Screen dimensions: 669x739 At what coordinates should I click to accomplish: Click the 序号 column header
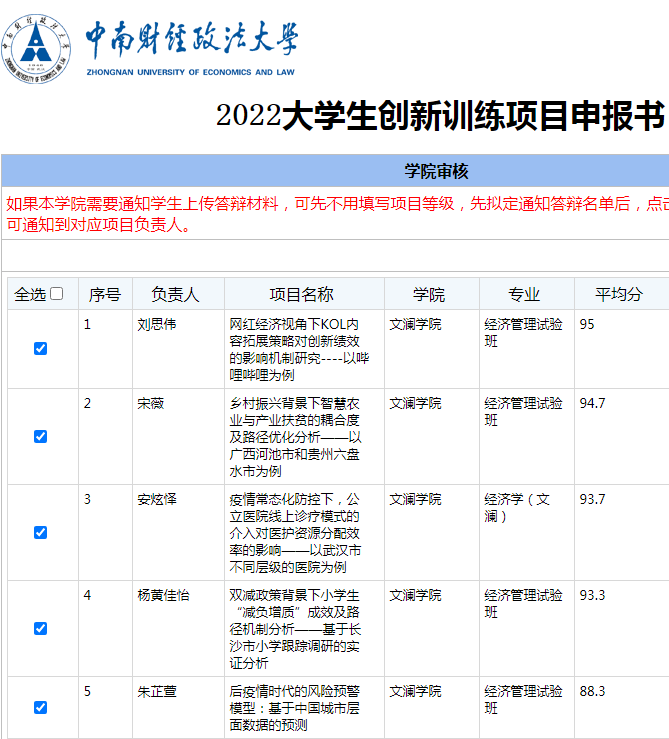point(105,294)
